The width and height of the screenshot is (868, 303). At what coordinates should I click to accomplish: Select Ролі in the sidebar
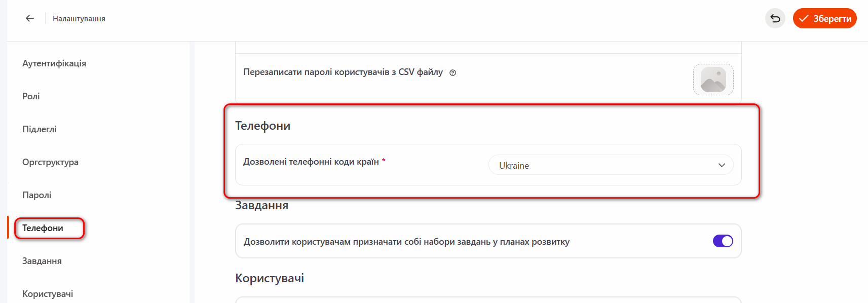click(x=31, y=96)
